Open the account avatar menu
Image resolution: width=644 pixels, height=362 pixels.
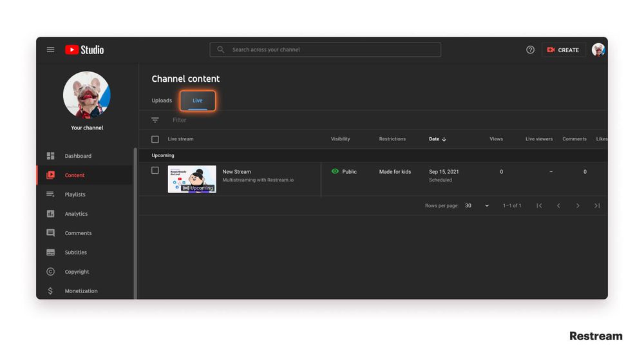pyautogui.click(x=598, y=50)
